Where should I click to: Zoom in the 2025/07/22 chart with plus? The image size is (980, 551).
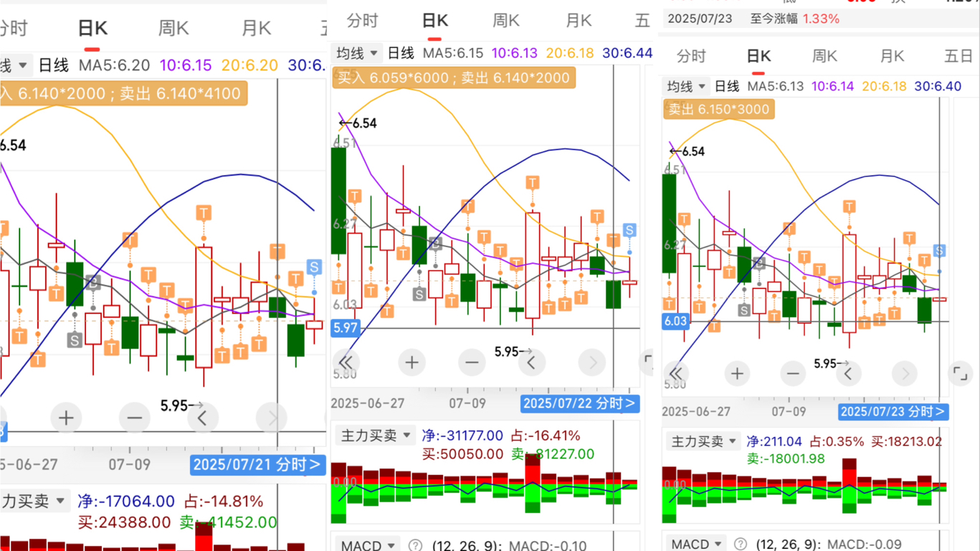point(411,362)
